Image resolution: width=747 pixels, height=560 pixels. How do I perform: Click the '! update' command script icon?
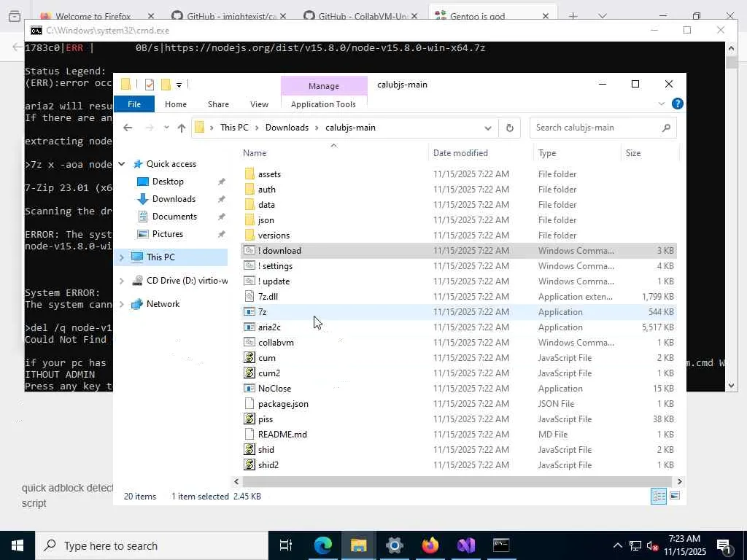249,281
